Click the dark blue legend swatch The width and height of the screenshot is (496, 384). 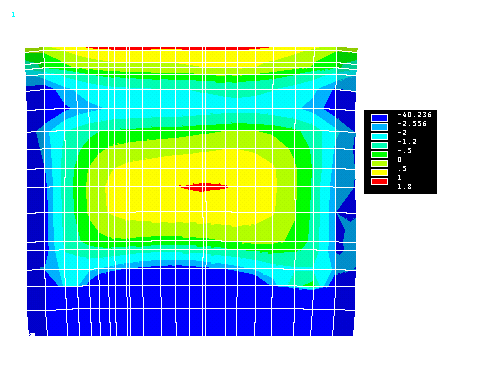click(379, 118)
